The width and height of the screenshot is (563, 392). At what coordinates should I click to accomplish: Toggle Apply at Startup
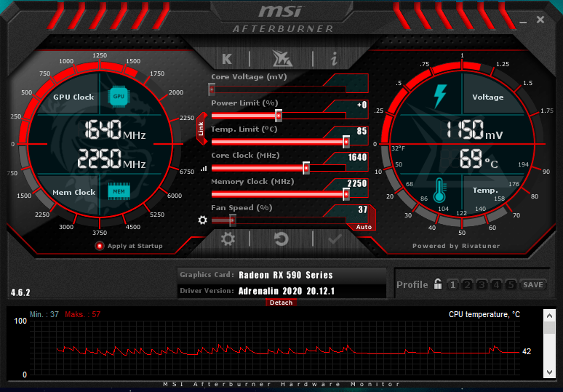tap(100, 246)
